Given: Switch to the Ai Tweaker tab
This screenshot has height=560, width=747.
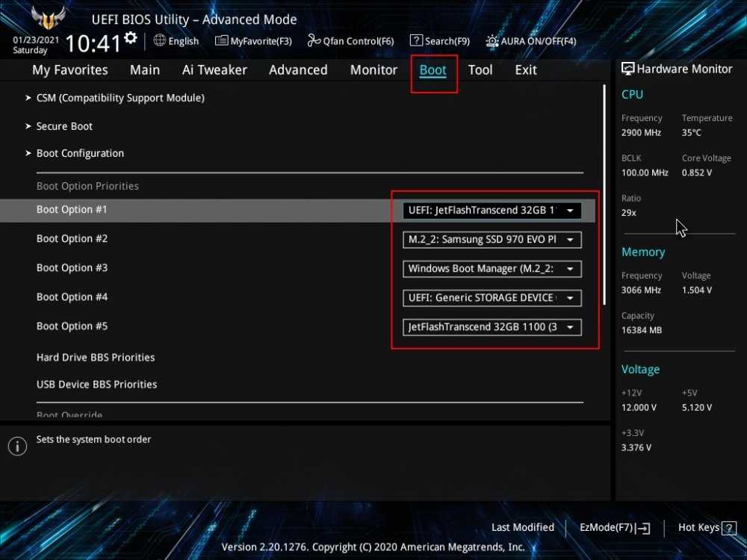Looking at the screenshot, I should (214, 69).
